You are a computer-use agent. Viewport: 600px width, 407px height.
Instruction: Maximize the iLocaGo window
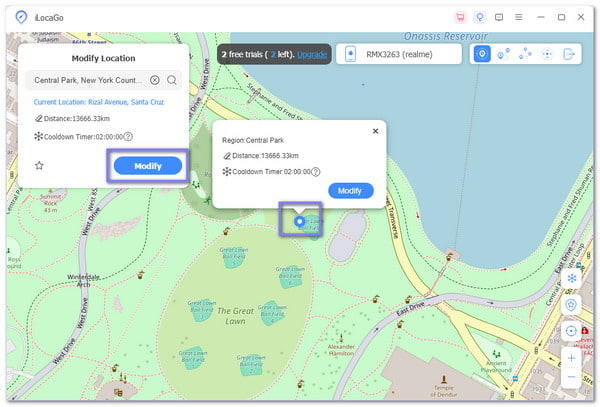click(561, 17)
